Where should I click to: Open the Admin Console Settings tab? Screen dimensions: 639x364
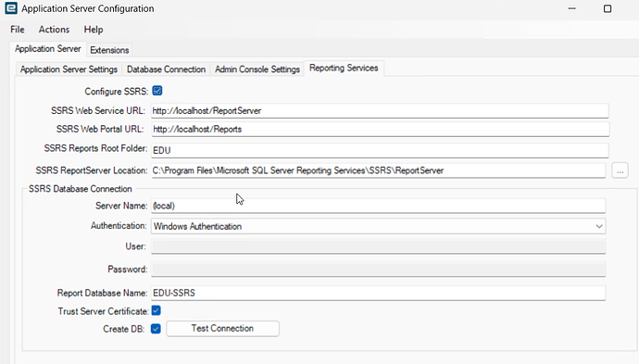click(x=257, y=69)
